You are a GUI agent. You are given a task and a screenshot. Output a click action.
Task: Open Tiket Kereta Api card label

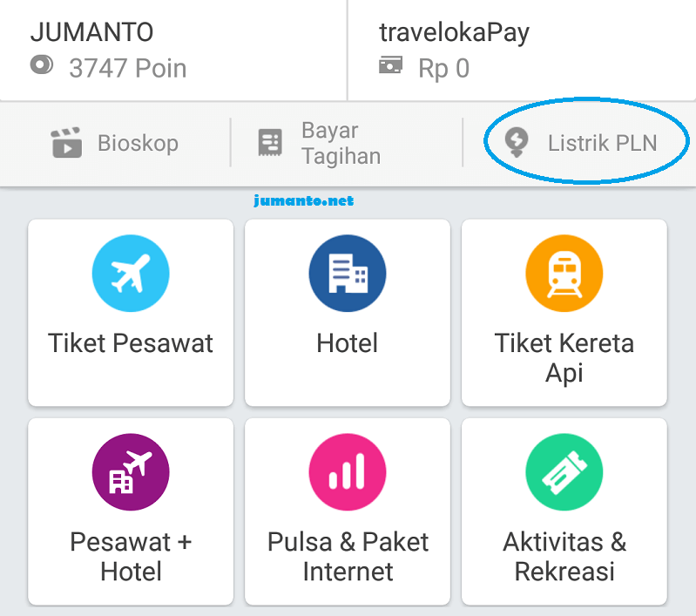coord(564,357)
